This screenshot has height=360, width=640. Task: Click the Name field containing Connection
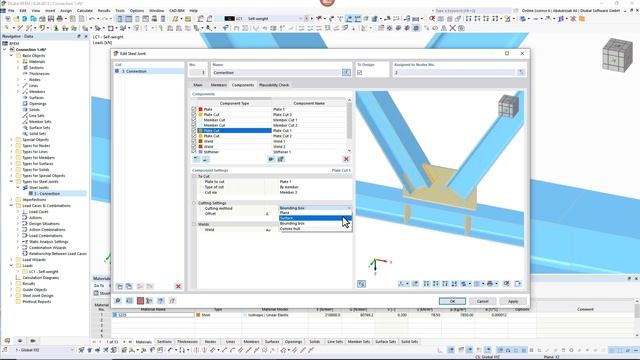click(x=277, y=72)
